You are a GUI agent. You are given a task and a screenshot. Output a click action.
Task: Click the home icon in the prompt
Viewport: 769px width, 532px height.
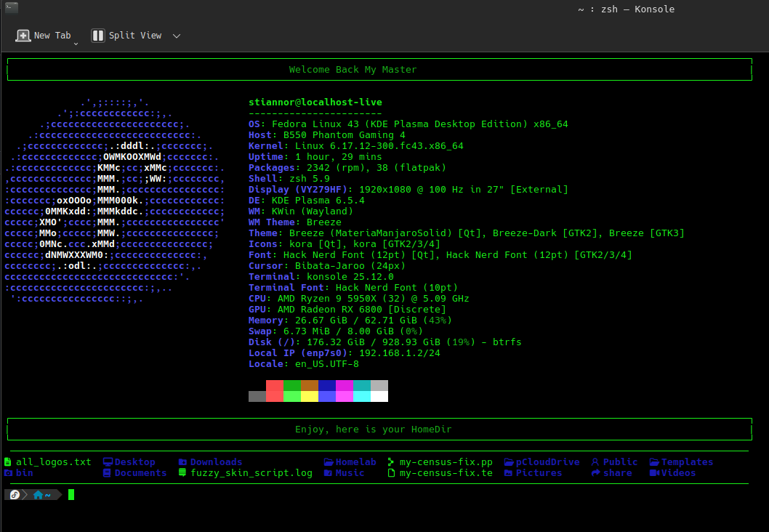(38, 495)
